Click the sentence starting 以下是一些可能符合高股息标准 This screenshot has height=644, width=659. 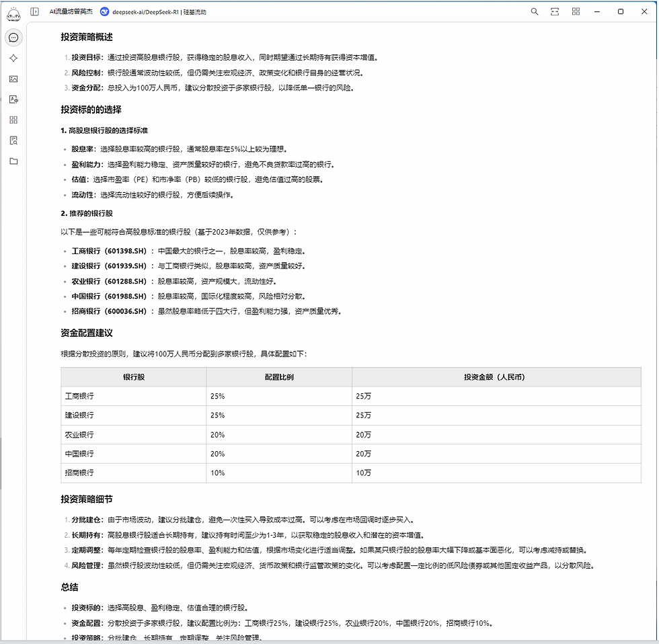pyautogui.click(x=179, y=232)
